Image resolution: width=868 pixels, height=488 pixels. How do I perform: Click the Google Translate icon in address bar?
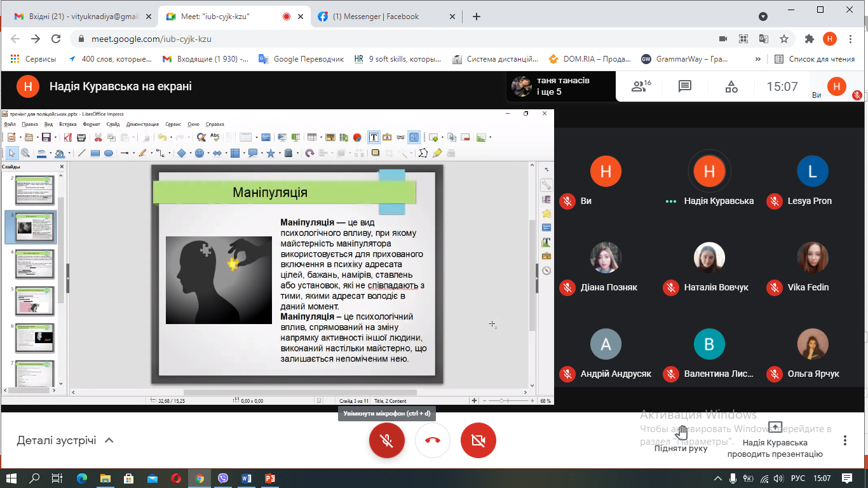pos(763,39)
